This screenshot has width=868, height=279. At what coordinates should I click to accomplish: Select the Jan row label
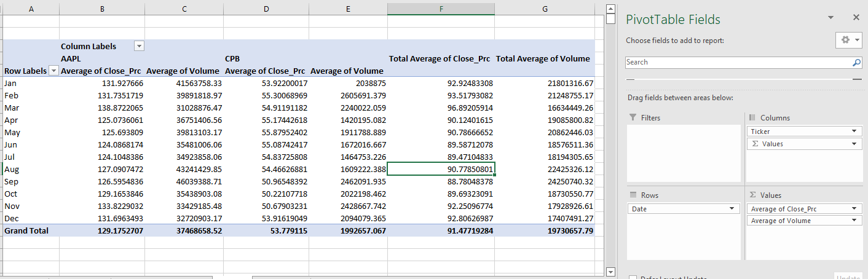click(x=31, y=83)
